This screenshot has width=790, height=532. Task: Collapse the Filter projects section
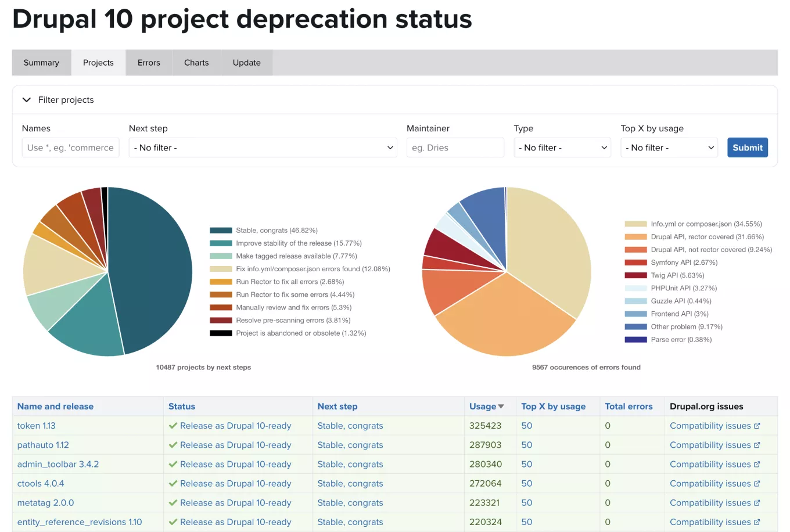pyautogui.click(x=27, y=100)
